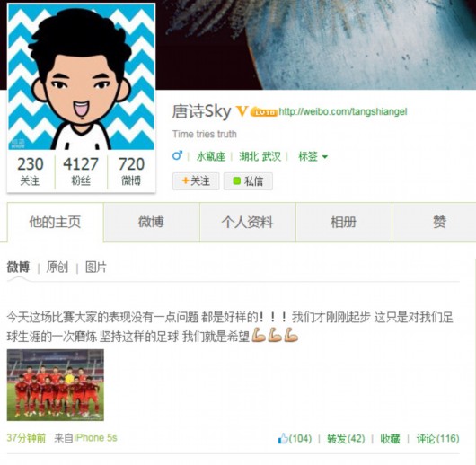This screenshot has height=465, width=476.
Task: Click the male gender symbol icon
Action: point(177,155)
